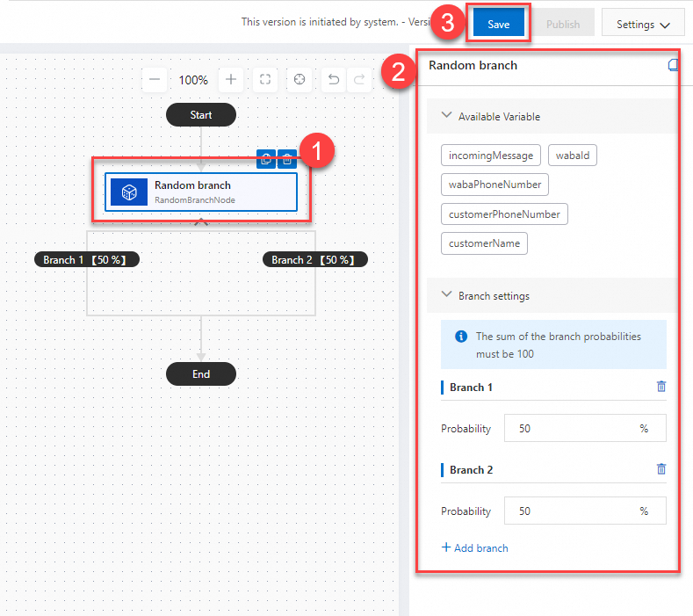
Task: Click the center/locate canvas icon
Action: [300, 80]
